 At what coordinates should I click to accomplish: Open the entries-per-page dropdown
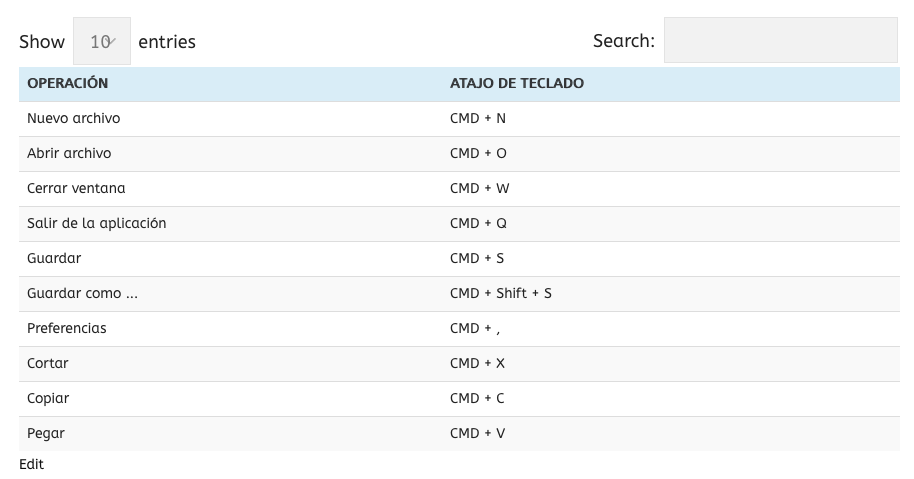coord(102,42)
